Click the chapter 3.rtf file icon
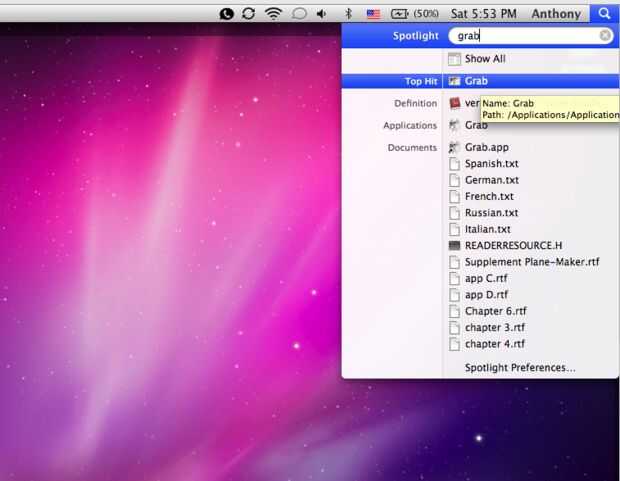Viewport: 620px width, 481px height. [454, 328]
